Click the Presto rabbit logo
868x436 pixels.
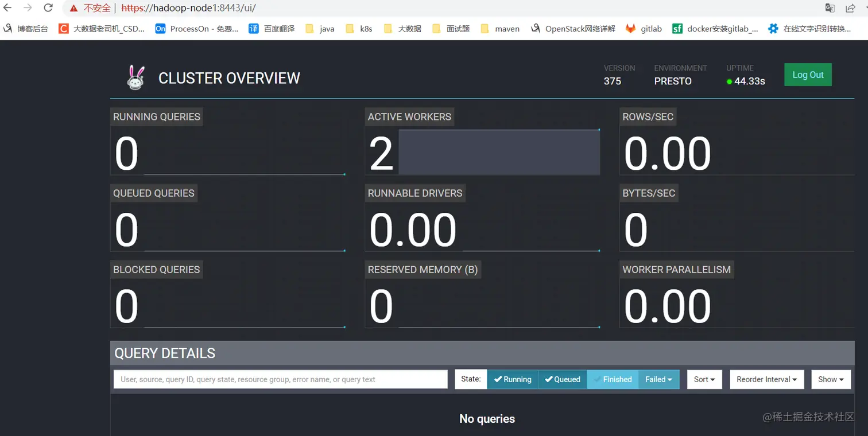(135, 77)
